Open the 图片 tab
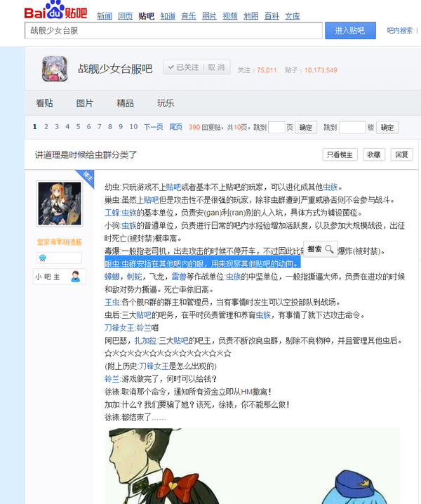Viewport: 421px width, 504px height. point(84,103)
